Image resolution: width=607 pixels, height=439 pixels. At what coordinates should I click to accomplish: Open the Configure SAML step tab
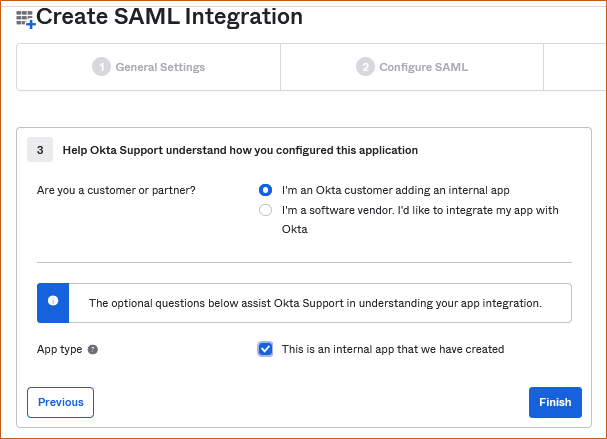[412, 67]
